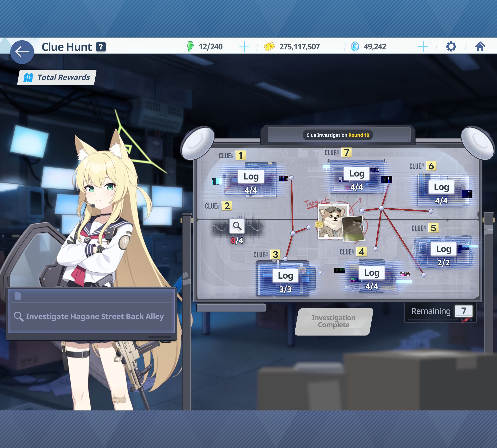Tap the yellow credits ticket icon
Screen dimensions: 497x448
pos(269,46)
